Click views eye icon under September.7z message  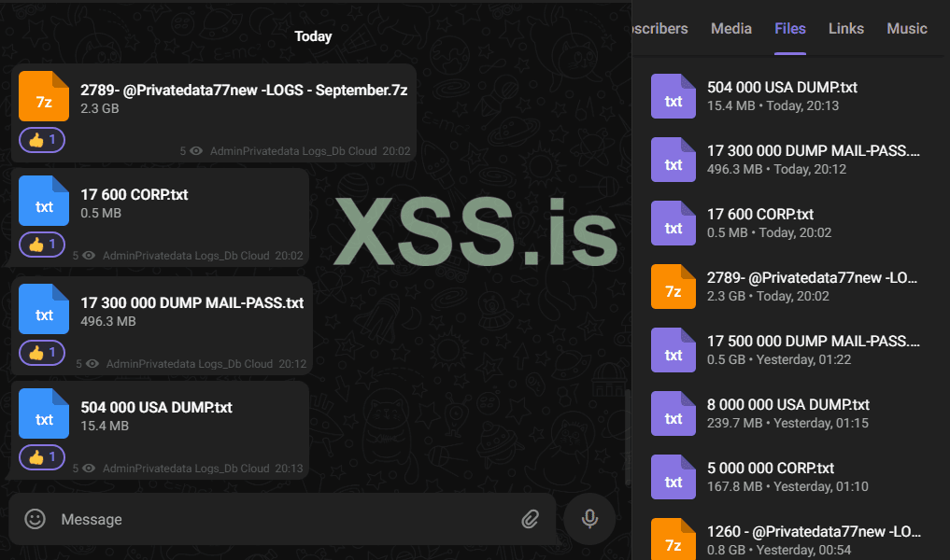(x=196, y=151)
